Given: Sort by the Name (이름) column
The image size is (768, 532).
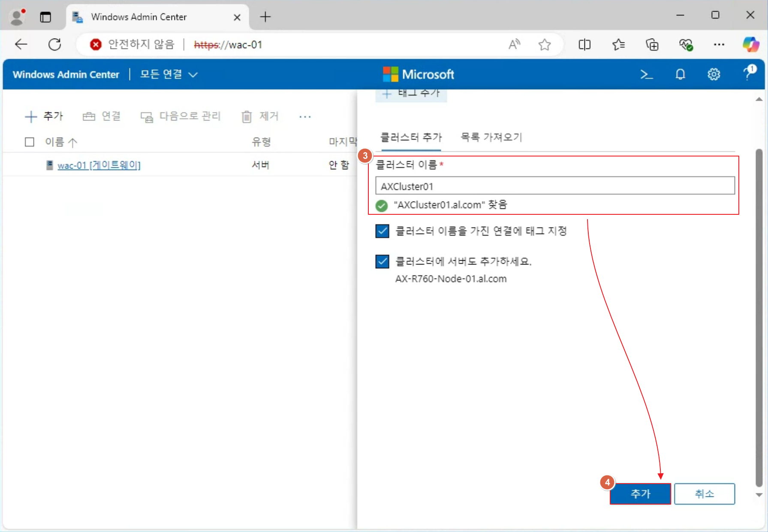Looking at the screenshot, I should 61,142.
